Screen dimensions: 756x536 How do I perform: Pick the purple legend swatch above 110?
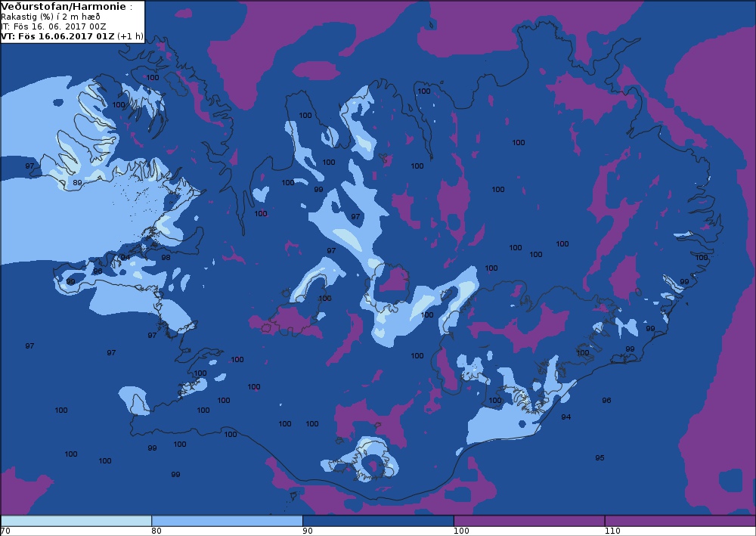point(680,521)
